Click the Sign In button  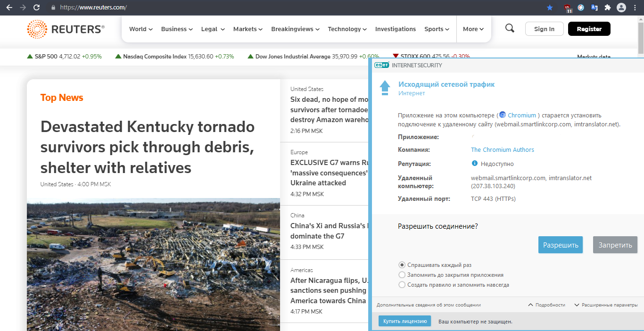(544, 29)
